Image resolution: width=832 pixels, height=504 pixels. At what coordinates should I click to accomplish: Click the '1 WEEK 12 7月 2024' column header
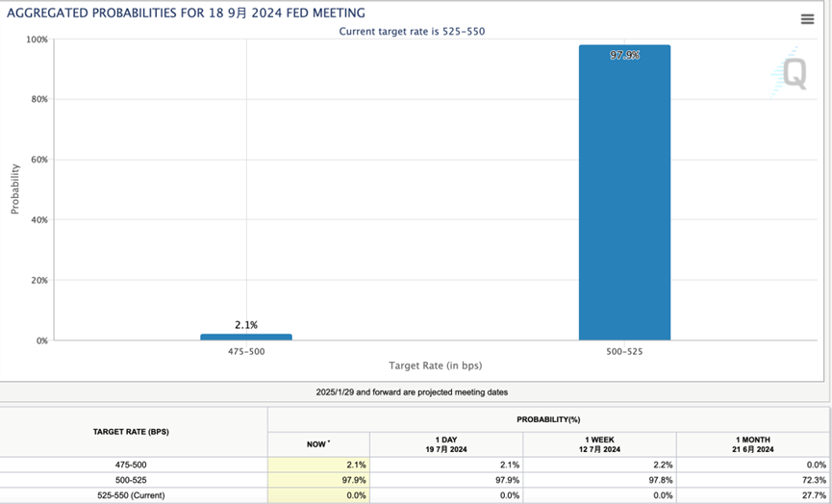point(599,444)
